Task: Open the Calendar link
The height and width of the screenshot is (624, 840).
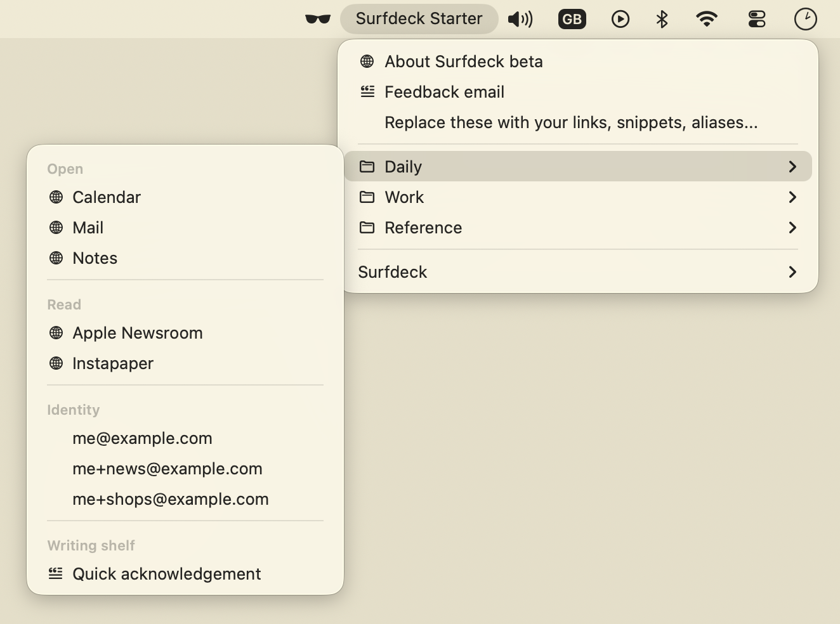Action: 185,197
